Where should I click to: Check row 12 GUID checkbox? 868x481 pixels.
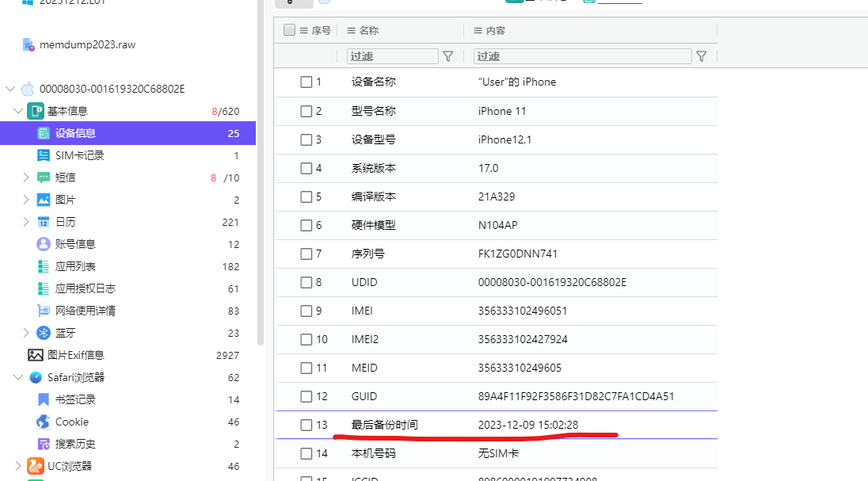point(306,396)
